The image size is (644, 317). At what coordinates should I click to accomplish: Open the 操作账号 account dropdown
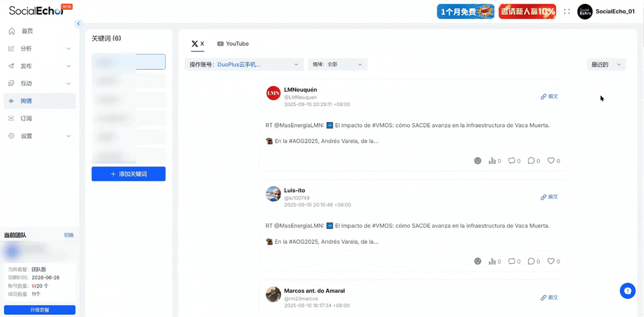244,64
